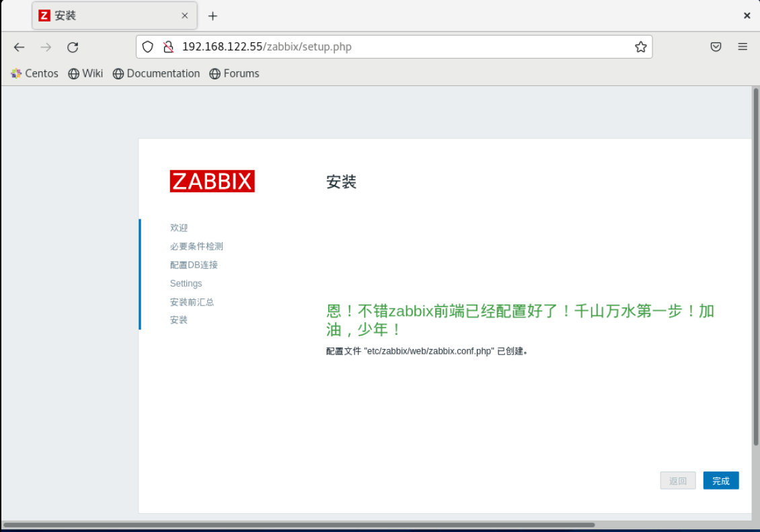This screenshot has height=532, width=760.
Task: Click the 安装 page heading
Action: (341, 182)
